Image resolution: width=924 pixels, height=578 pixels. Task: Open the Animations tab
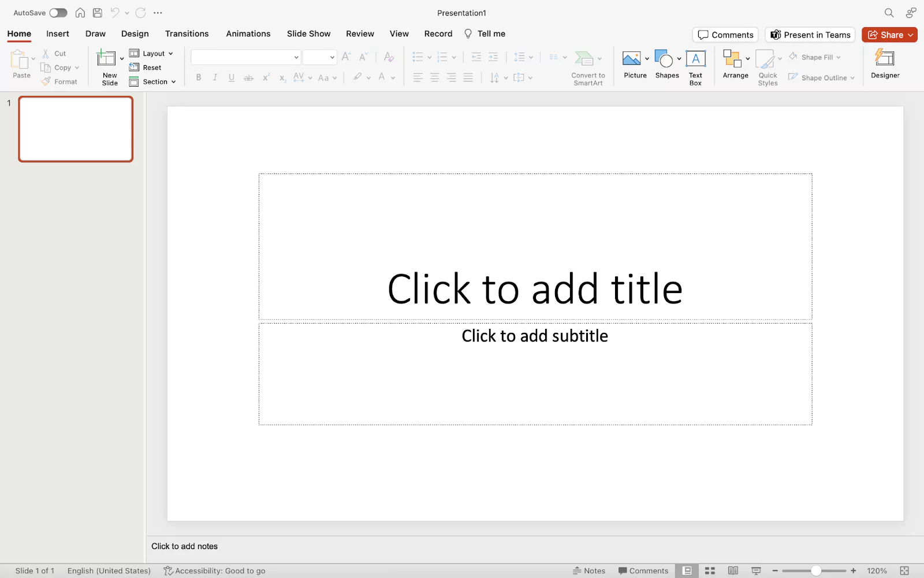click(x=248, y=34)
